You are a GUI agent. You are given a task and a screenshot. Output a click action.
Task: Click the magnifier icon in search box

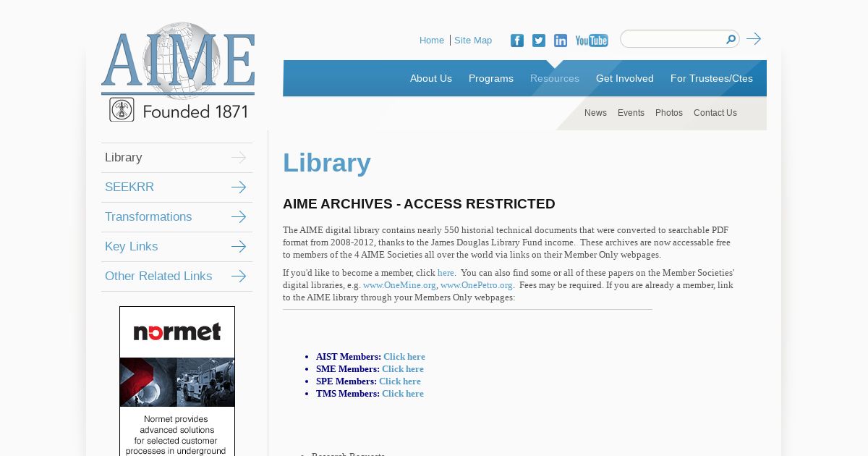pos(731,39)
